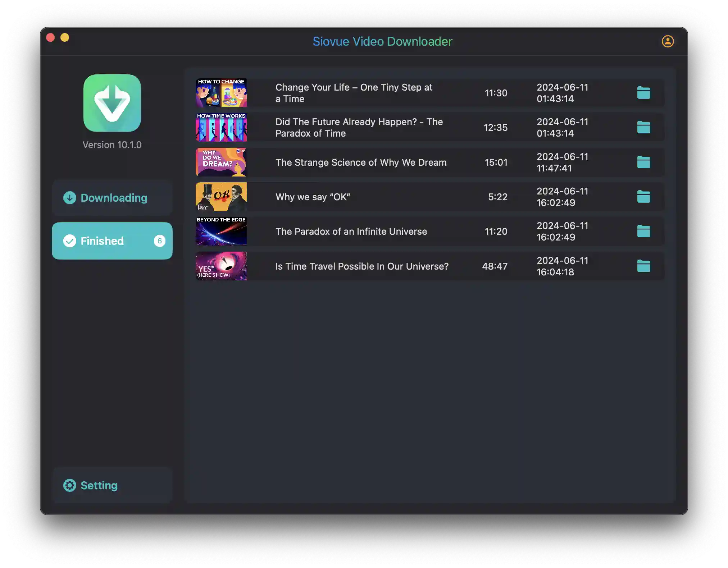Open folder for 'Change Your Life' video
This screenshot has height=568, width=728.
(643, 93)
